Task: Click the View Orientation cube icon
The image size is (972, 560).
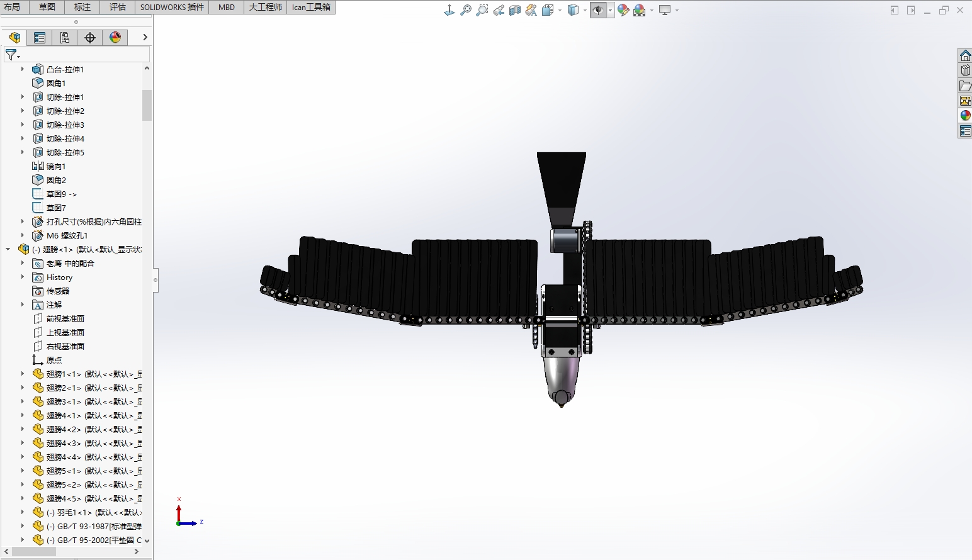Action: pos(548,10)
